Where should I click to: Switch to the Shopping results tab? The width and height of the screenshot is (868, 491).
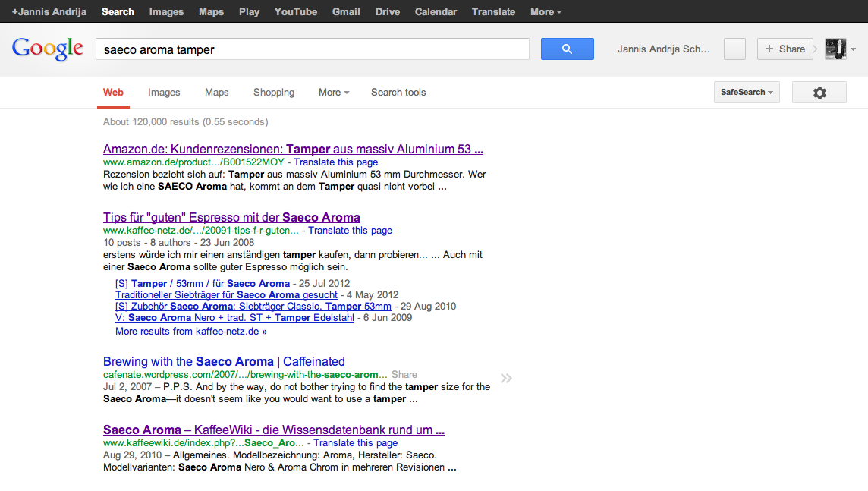pos(273,93)
